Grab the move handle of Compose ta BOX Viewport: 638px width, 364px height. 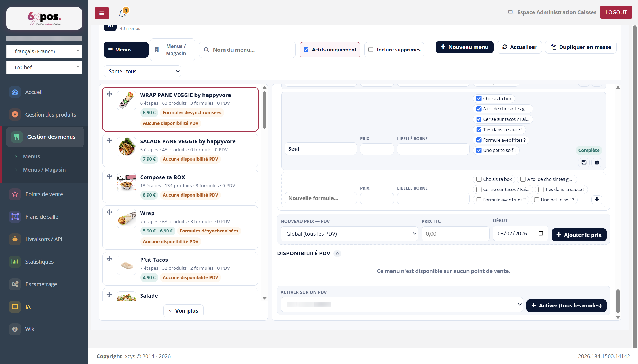tap(109, 176)
